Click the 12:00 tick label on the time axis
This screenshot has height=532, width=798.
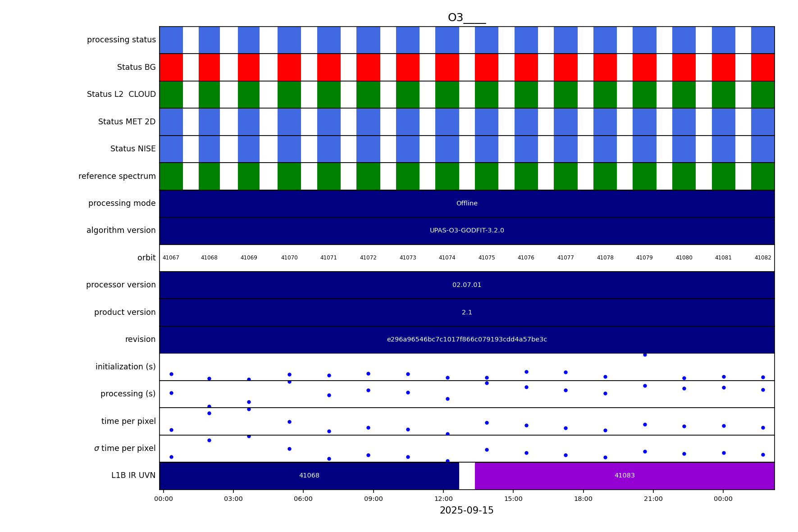point(443,499)
